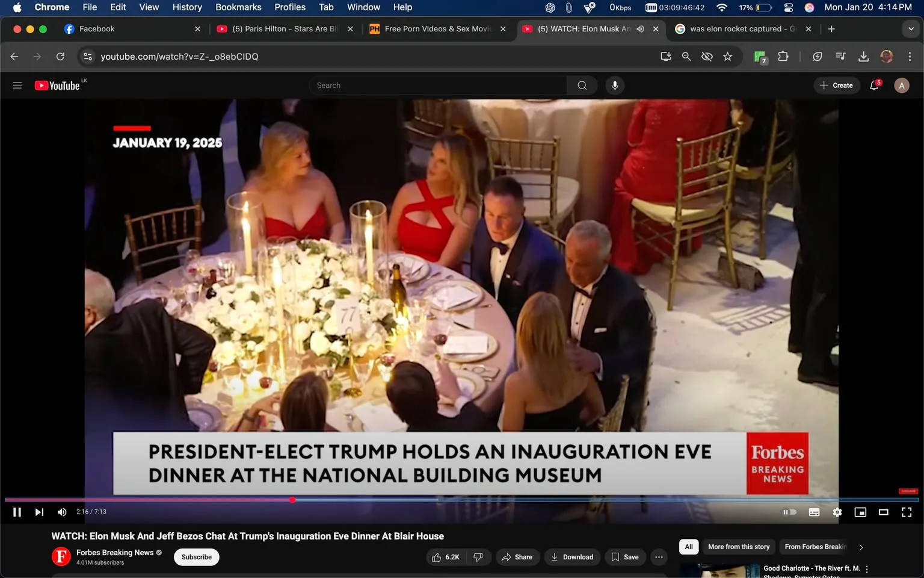
Task: Mute the video volume
Action: click(x=61, y=512)
